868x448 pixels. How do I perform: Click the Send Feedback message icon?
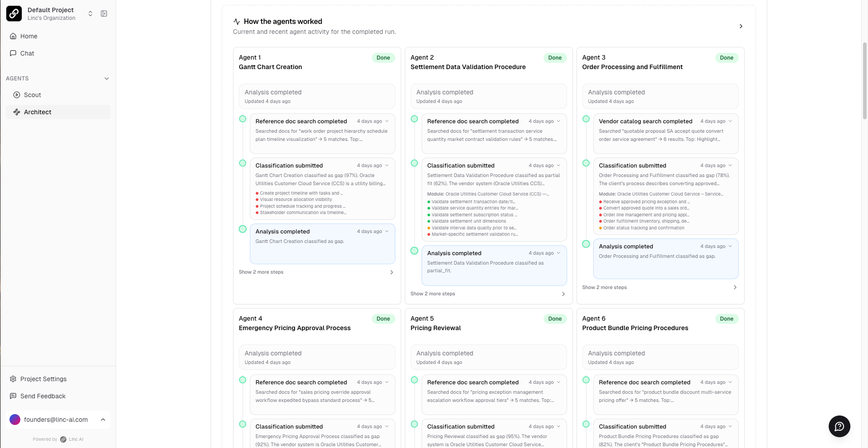pos(13,396)
